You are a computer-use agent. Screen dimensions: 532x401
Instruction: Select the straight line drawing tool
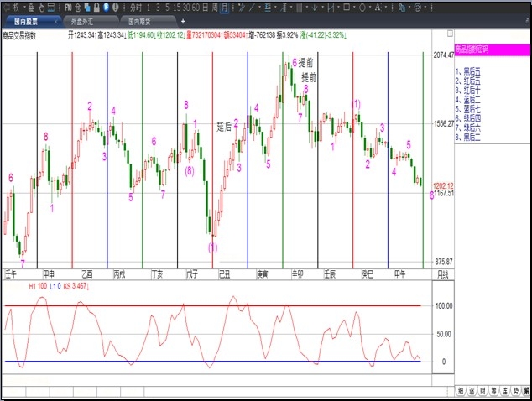coord(252,7)
